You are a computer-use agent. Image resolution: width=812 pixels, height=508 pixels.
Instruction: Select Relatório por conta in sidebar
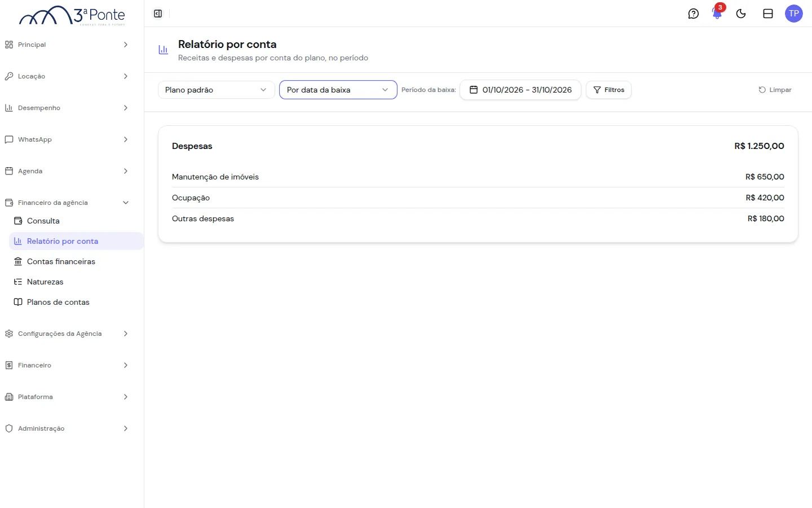point(76,241)
